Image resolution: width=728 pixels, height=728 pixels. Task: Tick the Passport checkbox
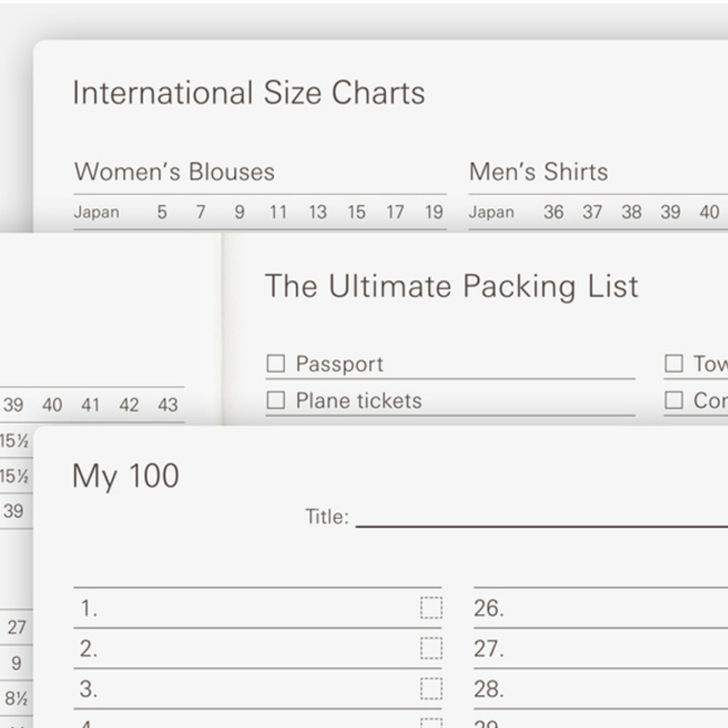tap(276, 363)
